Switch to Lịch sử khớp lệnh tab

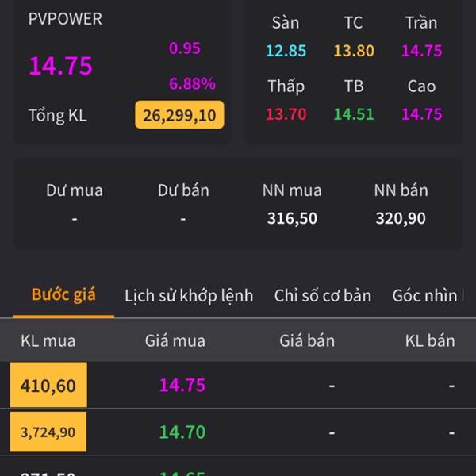click(x=189, y=296)
